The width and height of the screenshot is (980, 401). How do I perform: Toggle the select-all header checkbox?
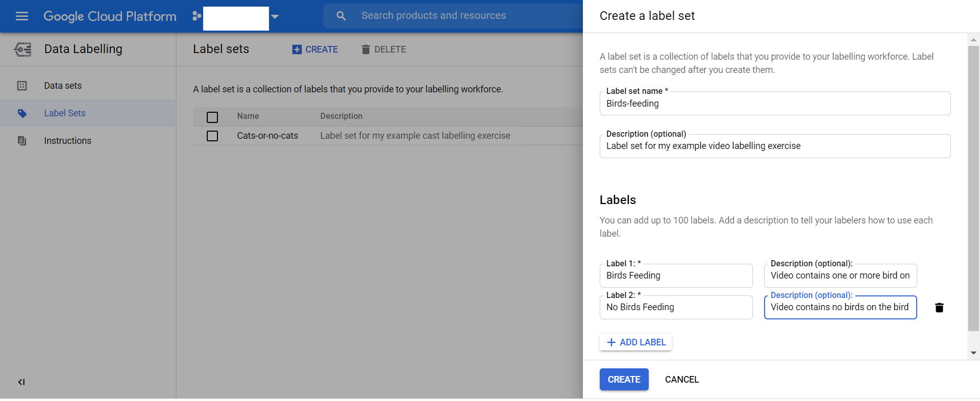212,117
